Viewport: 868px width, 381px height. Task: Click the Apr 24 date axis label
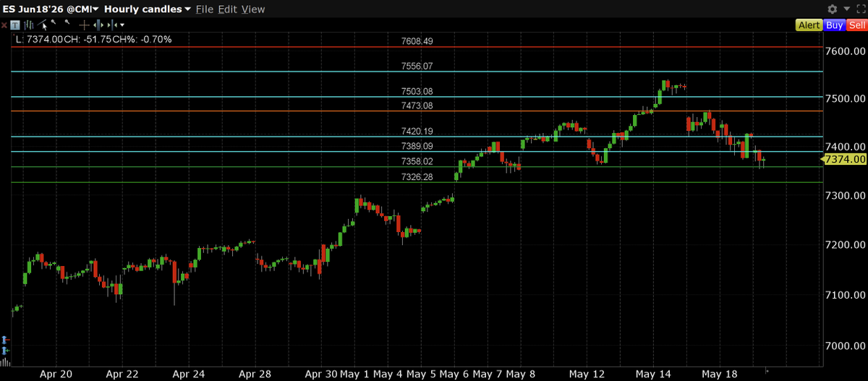tap(188, 374)
